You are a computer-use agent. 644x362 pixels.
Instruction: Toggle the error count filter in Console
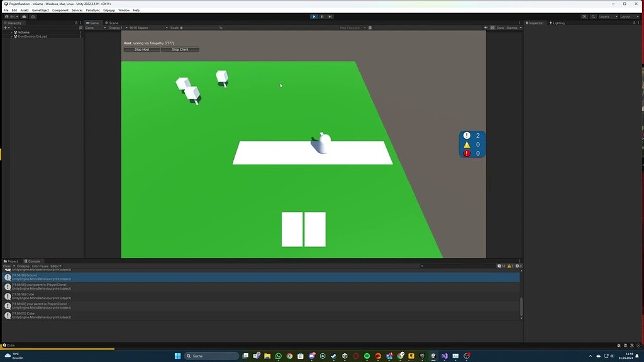point(518,266)
